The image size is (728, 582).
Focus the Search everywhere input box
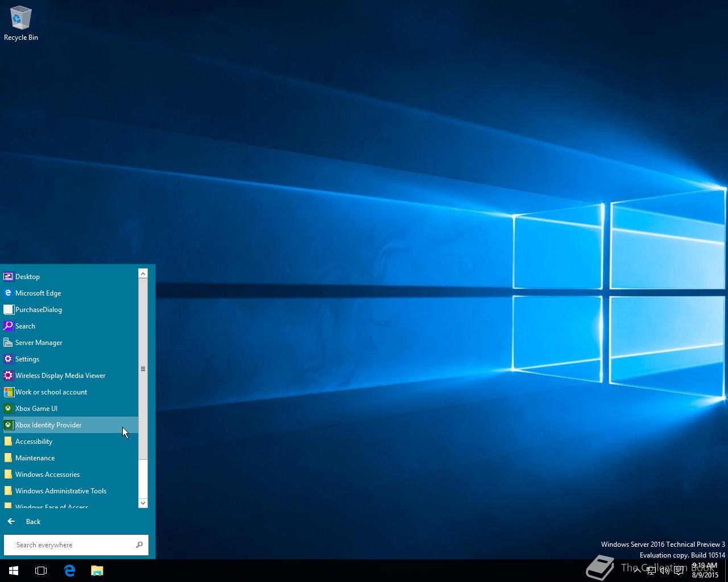point(76,545)
